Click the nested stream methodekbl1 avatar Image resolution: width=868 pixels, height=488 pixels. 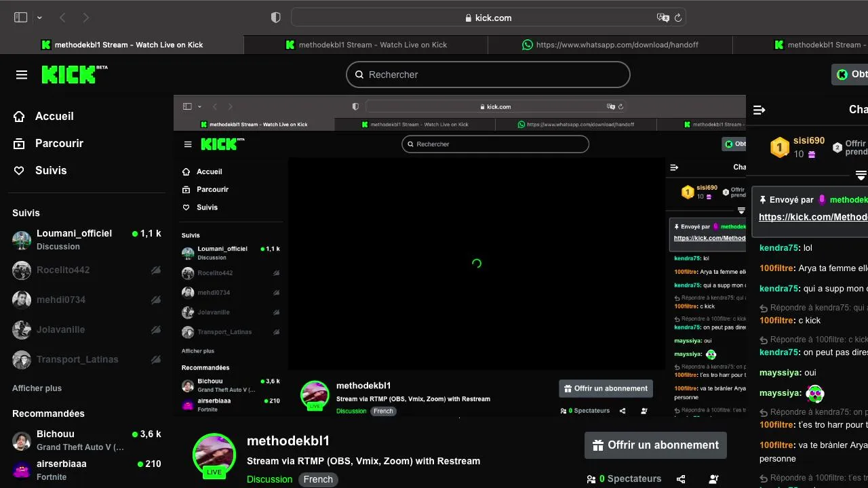[315, 395]
